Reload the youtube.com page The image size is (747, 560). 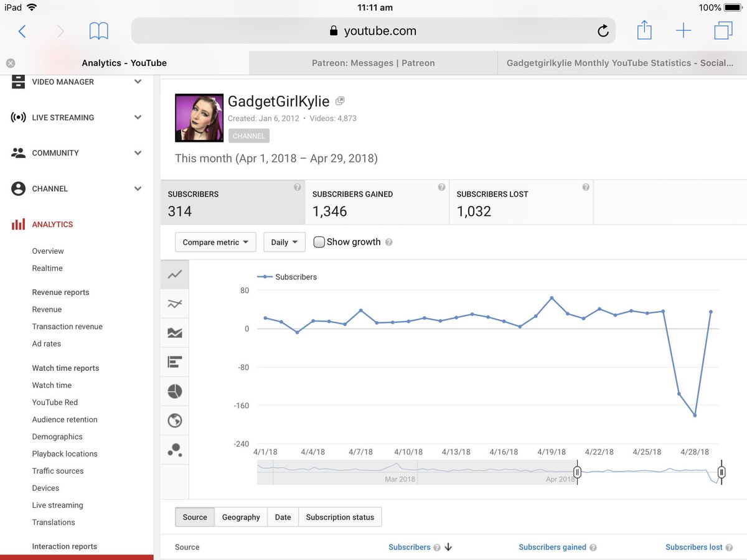pyautogui.click(x=603, y=31)
